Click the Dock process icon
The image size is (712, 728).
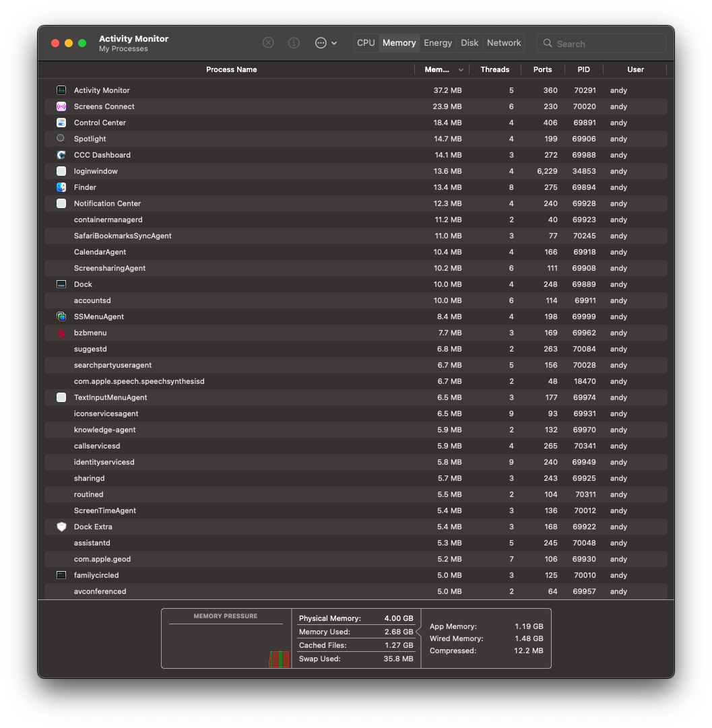61,284
